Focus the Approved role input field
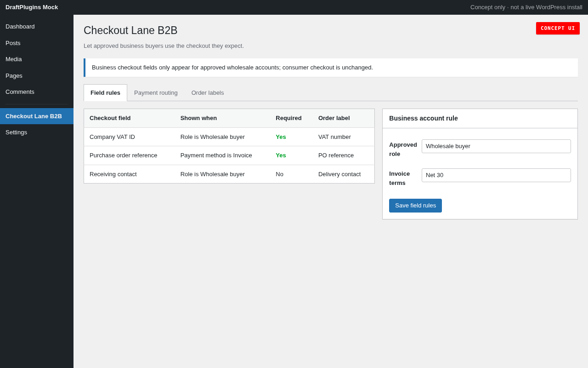588x368 pixels. (x=496, y=146)
